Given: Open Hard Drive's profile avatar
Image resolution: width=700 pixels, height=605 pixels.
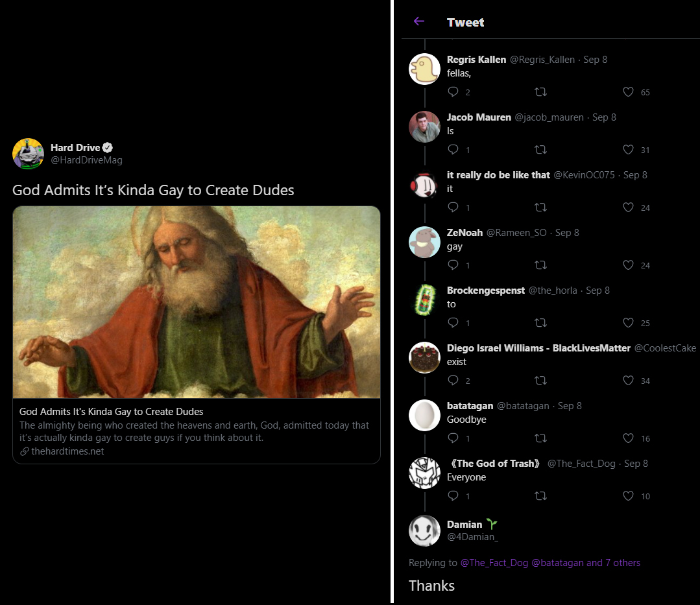Looking at the screenshot, I should point(28,154).
